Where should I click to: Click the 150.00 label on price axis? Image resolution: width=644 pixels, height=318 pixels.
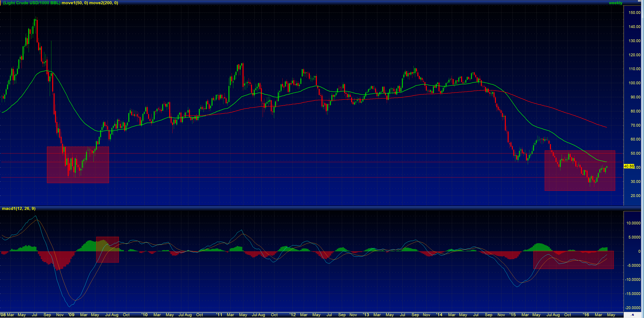634,13
